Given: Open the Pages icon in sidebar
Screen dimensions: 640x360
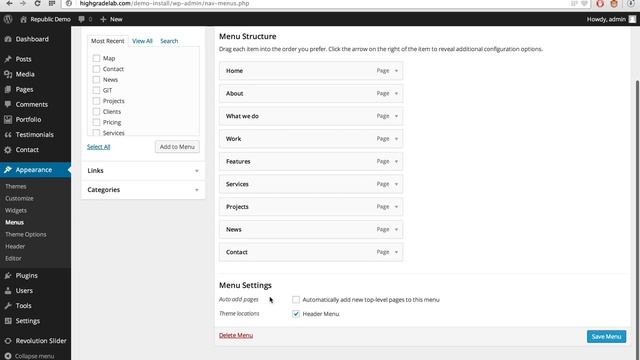Looking at the screenshot, I should [x=8, y=89].
